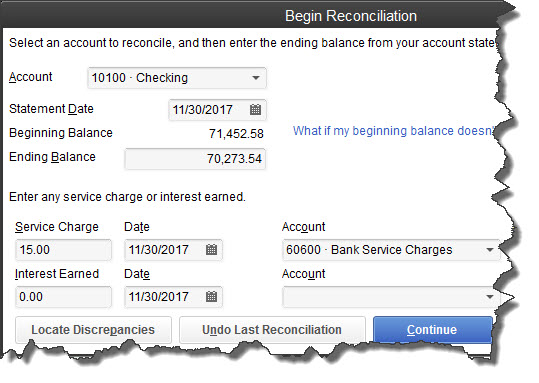The height and width of the screenshot is (383, 539).
Task: Open the Service Charge date calendar icon
Action: coord(211,250)
